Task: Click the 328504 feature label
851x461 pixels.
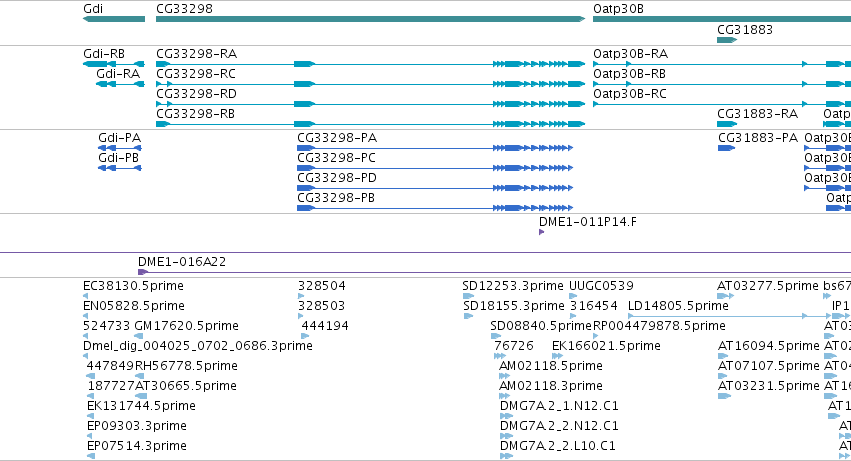Action: [321, 286]
